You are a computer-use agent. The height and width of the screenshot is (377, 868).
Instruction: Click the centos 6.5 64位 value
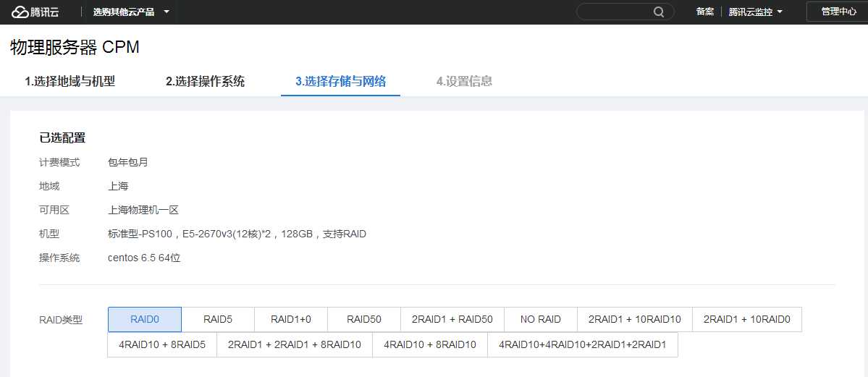click(144, 258)
